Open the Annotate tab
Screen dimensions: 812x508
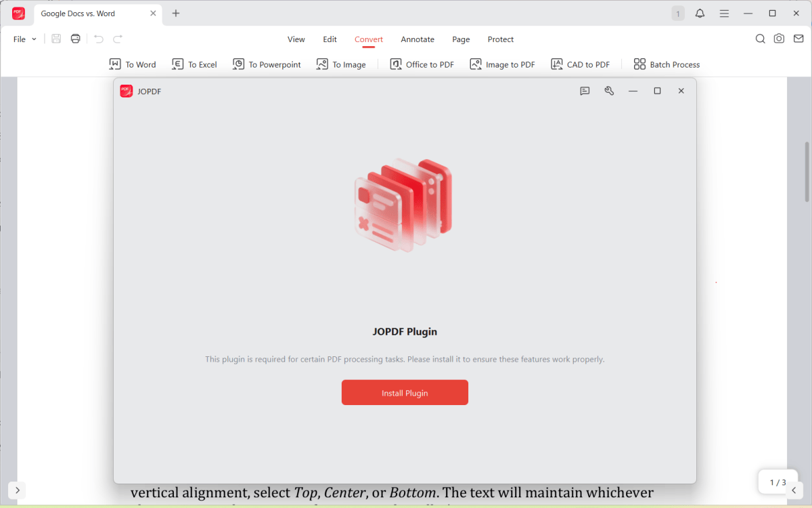tap(418, 39)
